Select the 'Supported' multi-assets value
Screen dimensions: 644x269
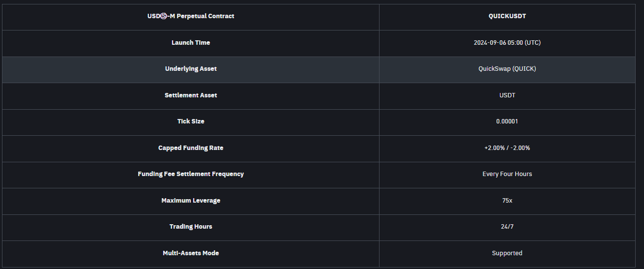(x=507, y=253)
